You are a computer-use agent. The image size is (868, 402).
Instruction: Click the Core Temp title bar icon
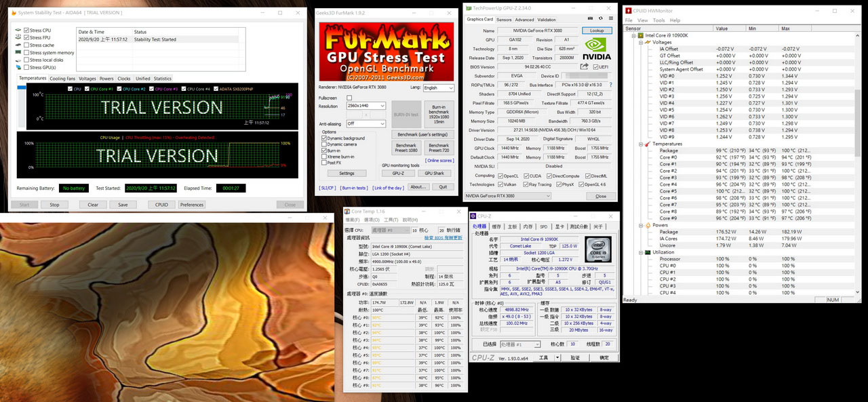coord(348,212)
